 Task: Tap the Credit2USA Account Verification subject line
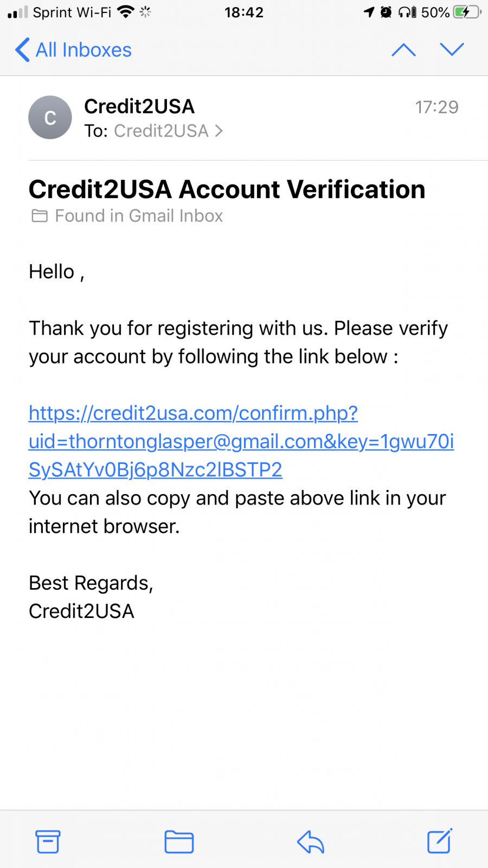pyautogui.click(x=227, y=189)
